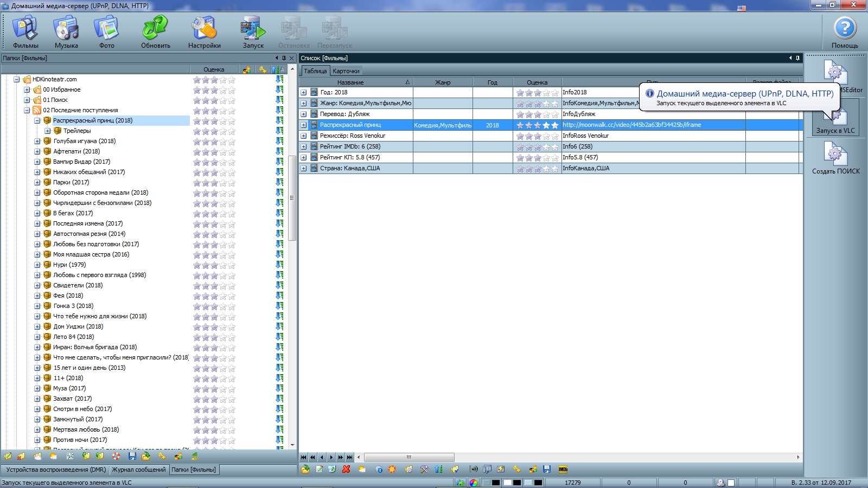868x488 pixels.
Task: Open the Музыка media section
Action: click(66, 33)
